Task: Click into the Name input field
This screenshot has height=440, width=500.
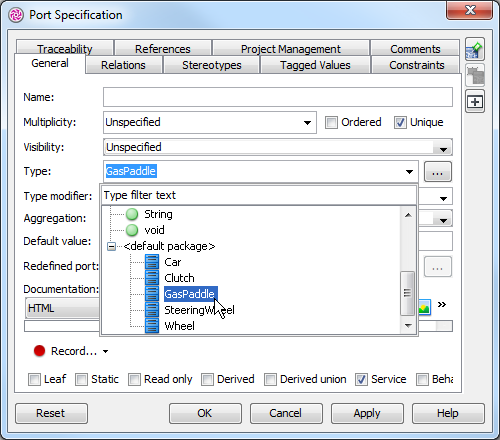Action: click(278, 97)
